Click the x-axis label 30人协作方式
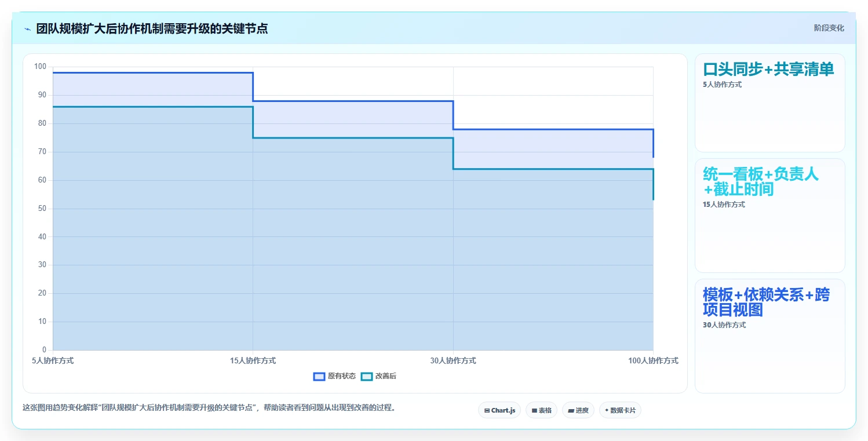The height and width of the screenshot is (441, 868). click(453, 360)
